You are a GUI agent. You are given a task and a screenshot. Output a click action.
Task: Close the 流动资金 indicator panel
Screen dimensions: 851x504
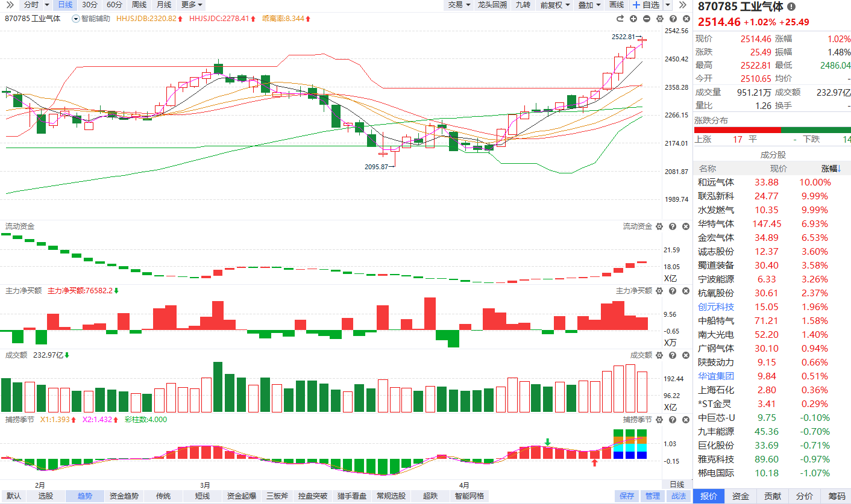click(x=685, y=226)
